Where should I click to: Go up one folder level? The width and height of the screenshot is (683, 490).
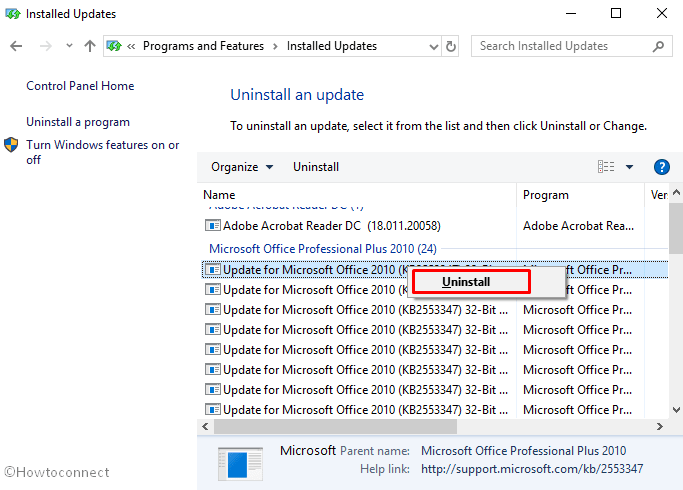point(90,46)
